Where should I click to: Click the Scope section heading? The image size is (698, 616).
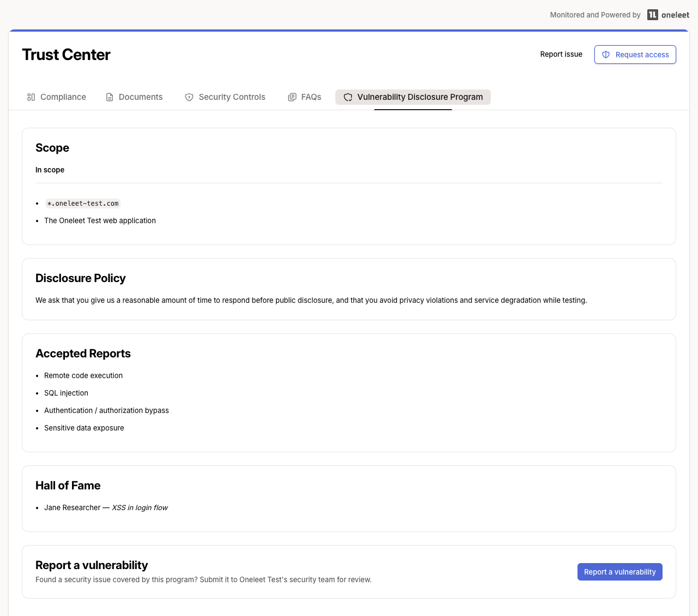(52, 148)
